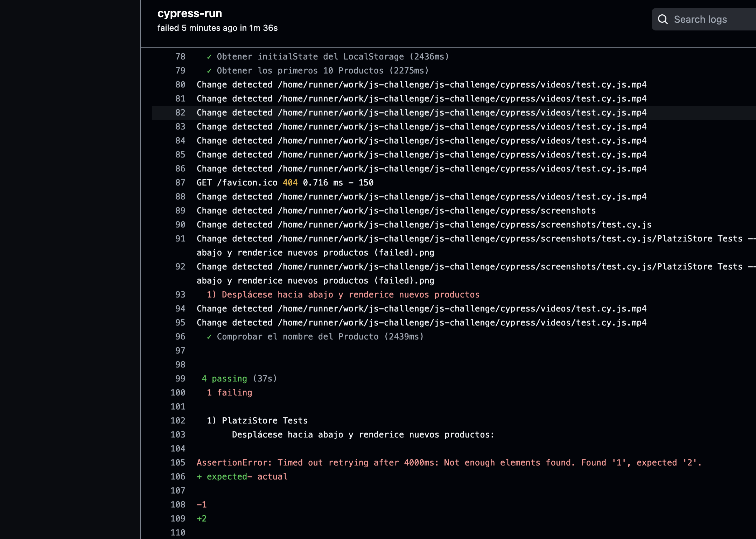756x539 pixels.
Task: Focus the Search logs input field
Action: point(704,19)
